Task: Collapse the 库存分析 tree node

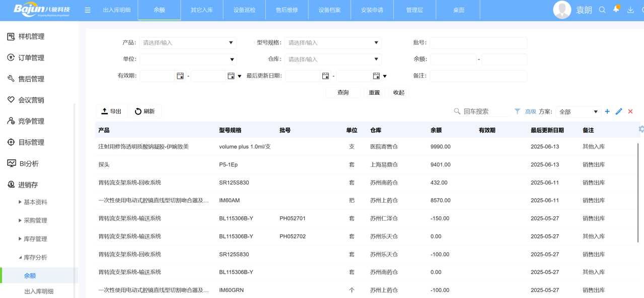Action: click(x=20, y=257)
